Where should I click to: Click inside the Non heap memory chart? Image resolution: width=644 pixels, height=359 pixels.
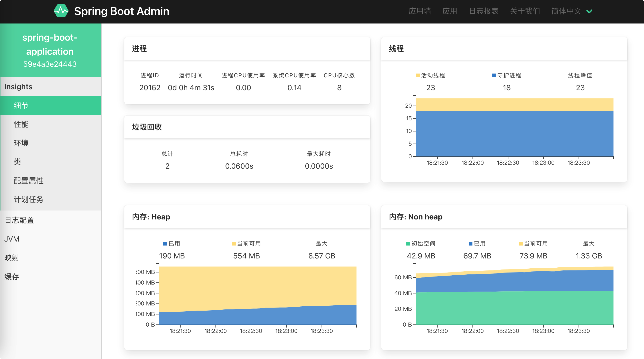pos(514,296)
